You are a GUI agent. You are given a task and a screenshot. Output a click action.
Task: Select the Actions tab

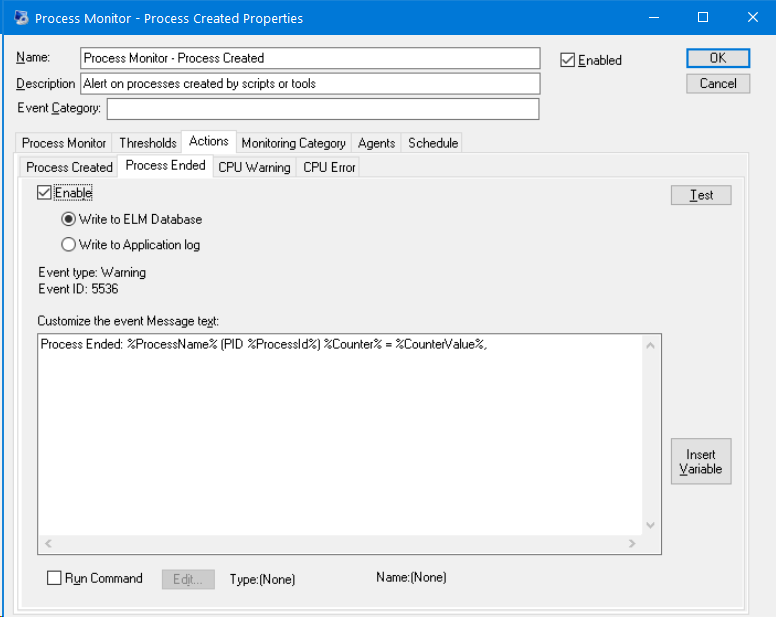209,141
